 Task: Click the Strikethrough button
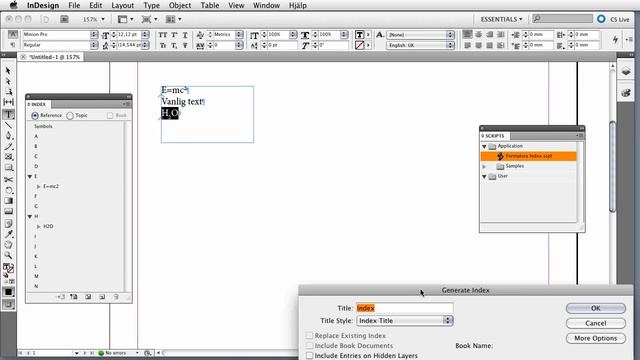click(185, 45)
